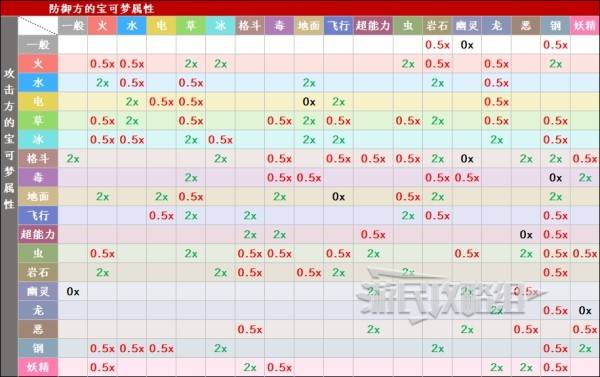Image resolution: width=600 pixels, height=377 pixels.
Task: Click 0.5x where 妖精 attacks 毒
Action: click(279, 367)
